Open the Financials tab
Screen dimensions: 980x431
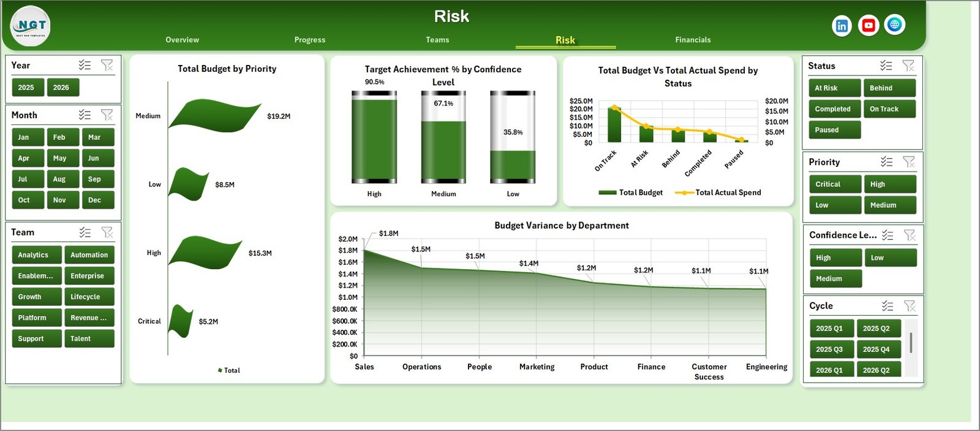click(x=693, y=40)
